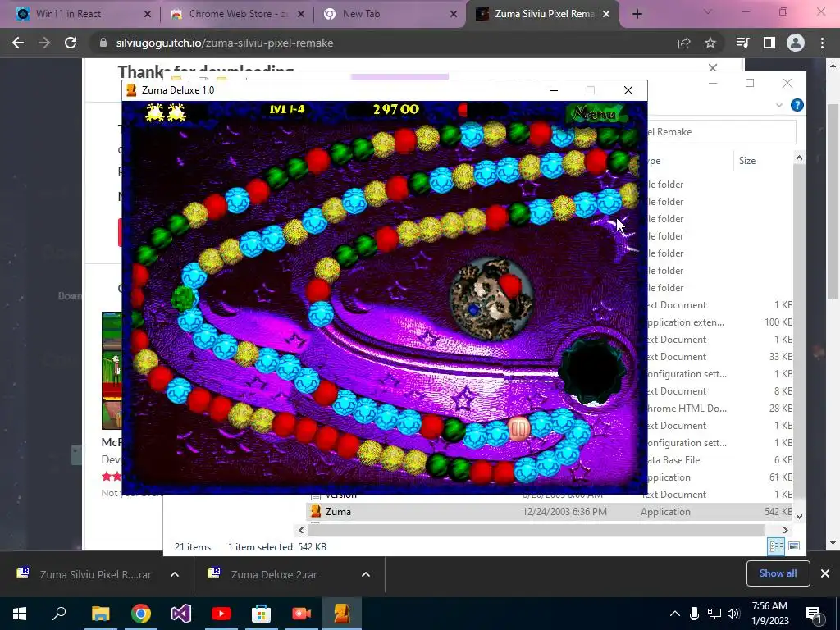840x630 pixels.
Task: Reload the Chrome page
Action: point(71,43)
